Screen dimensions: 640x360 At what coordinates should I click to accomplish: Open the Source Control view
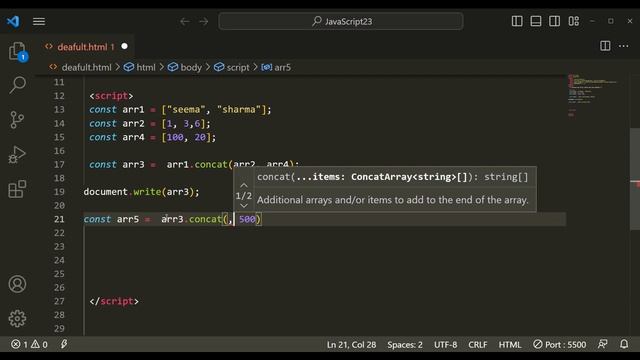pos(17,120)
